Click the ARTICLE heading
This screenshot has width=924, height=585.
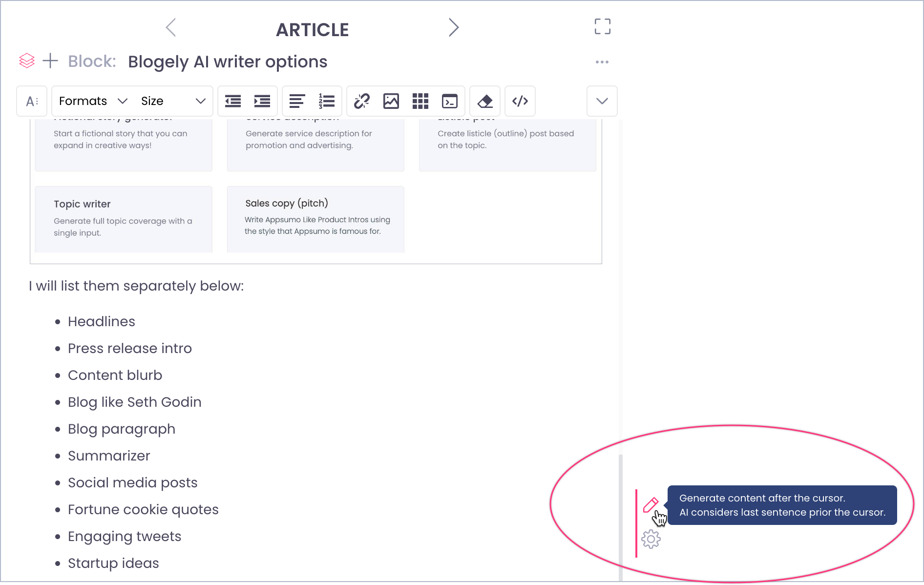[x=313, y=30]
